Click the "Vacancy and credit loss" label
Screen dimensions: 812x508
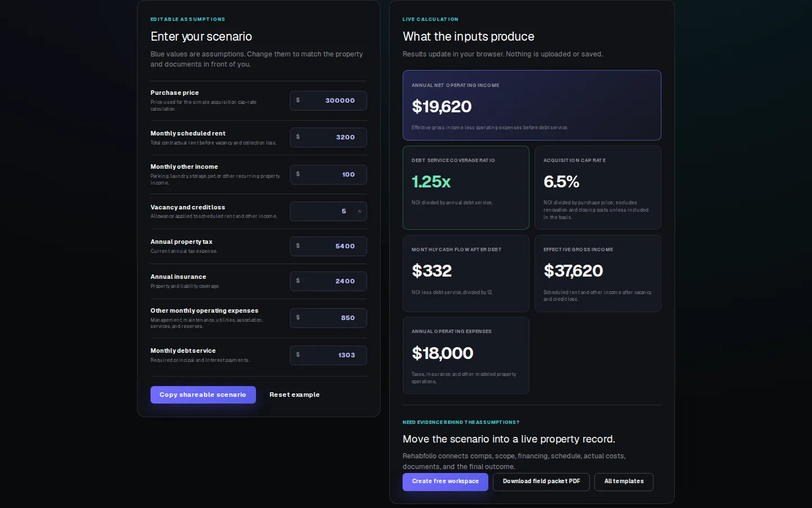click(x=188, y=207)
